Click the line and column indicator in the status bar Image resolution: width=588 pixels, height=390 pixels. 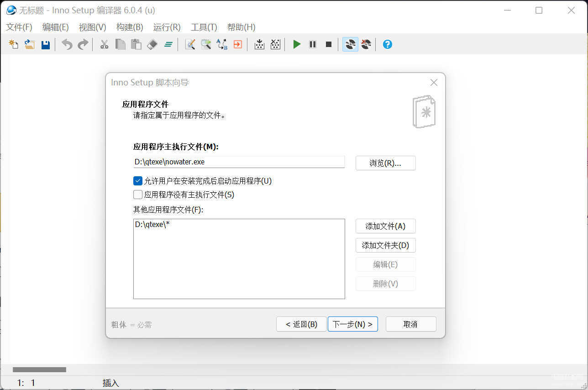(x=26, y=383)
